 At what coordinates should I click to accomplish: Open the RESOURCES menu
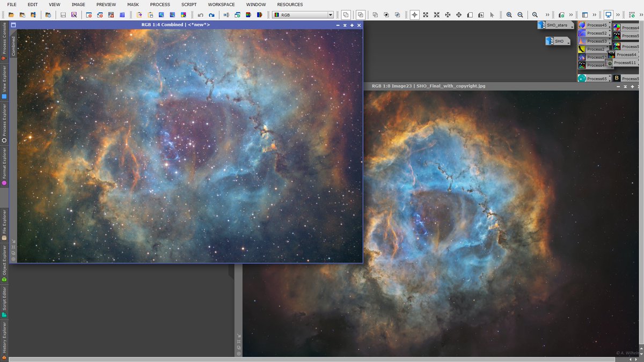click(290, 4)
